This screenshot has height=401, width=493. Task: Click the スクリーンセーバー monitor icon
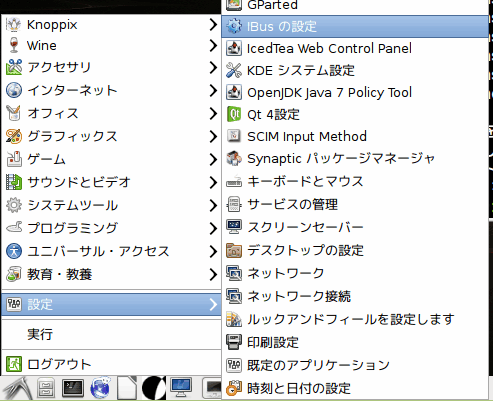[234, 227]
